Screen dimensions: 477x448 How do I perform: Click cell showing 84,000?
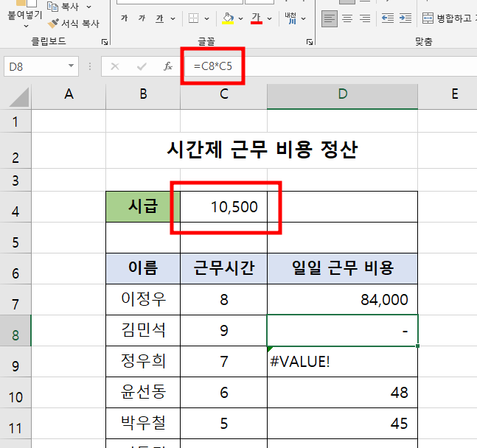[x=342, y=300]
